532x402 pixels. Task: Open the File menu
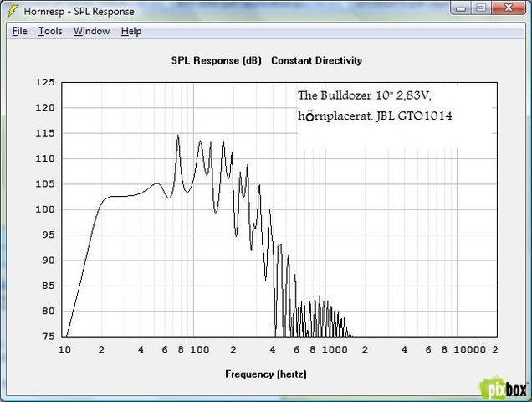(x=20, y=31)
